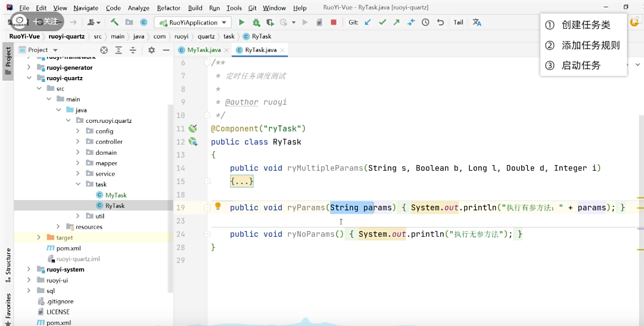Open the File menu
Image resolution: width=644 pixels, height=326 pixels.
[24, 8]
